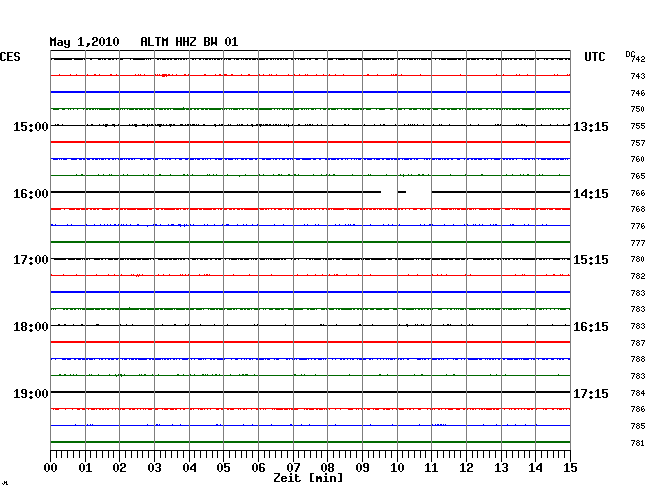Click the 13 minute axis label

501,468
